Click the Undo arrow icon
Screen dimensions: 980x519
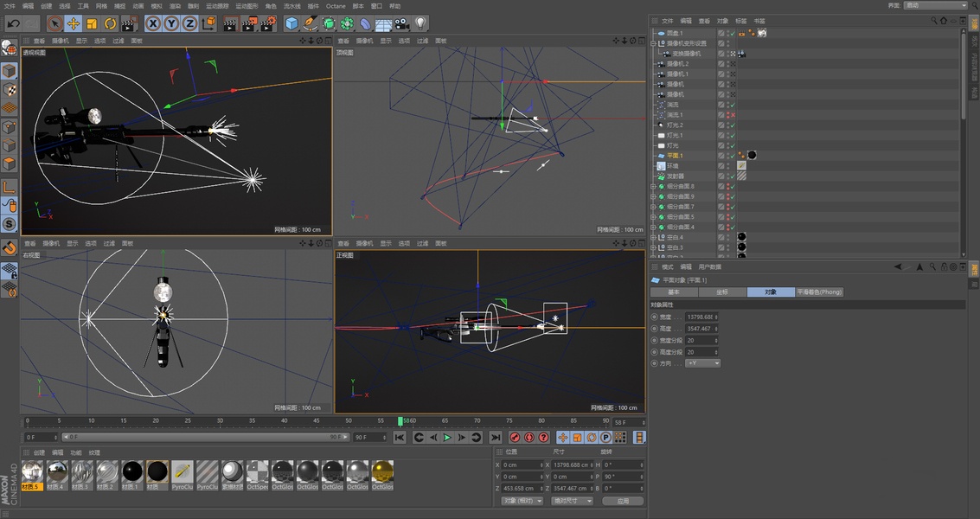pos(13,23)
